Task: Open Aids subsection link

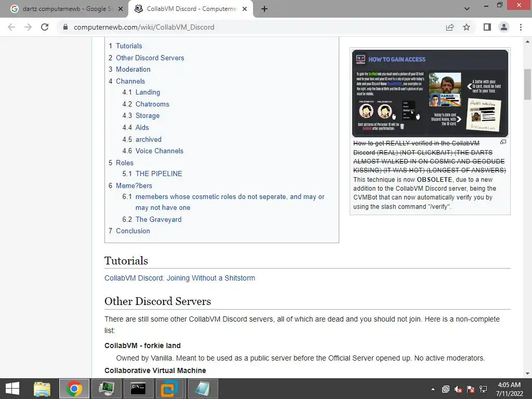Action: (142, 127)
